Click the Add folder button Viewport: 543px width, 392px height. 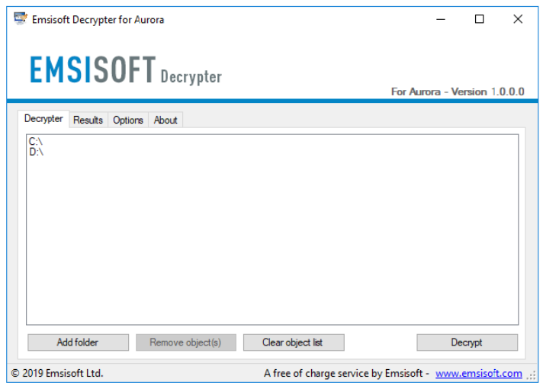(78, 342)
